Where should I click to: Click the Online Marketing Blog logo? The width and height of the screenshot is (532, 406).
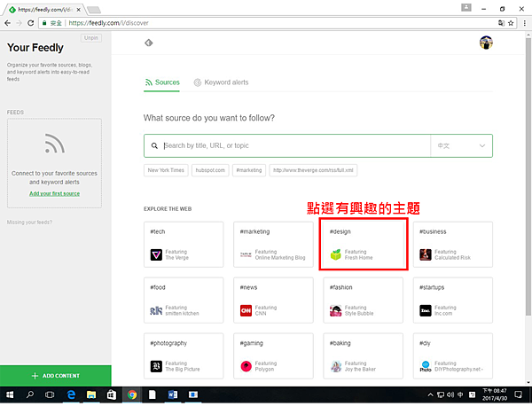(x=246, y=254)
